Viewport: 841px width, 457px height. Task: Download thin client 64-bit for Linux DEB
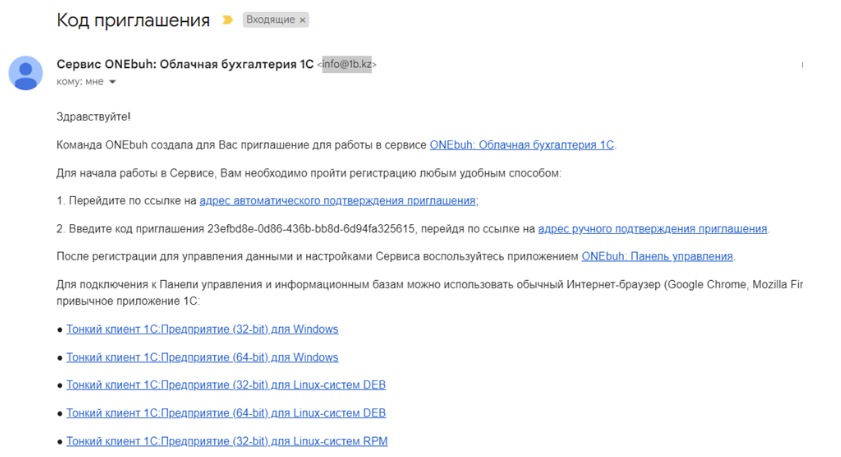[226, 413]
